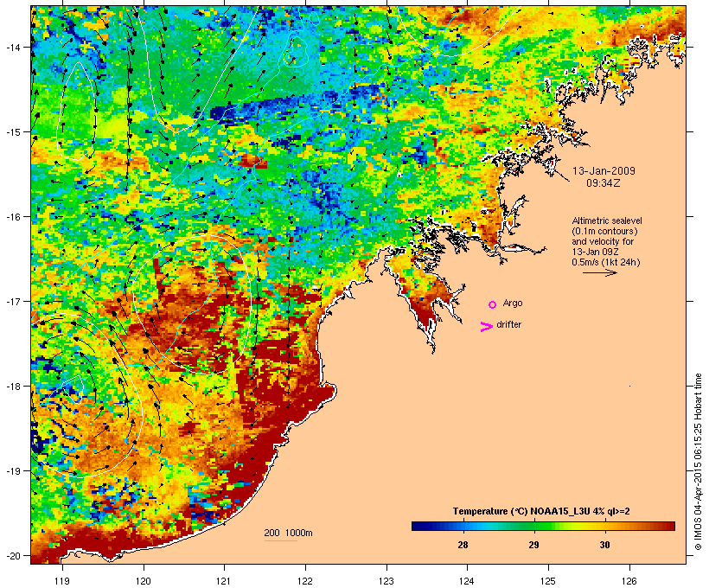Click the '-14' latitude axis label

(x=13, y=47)
